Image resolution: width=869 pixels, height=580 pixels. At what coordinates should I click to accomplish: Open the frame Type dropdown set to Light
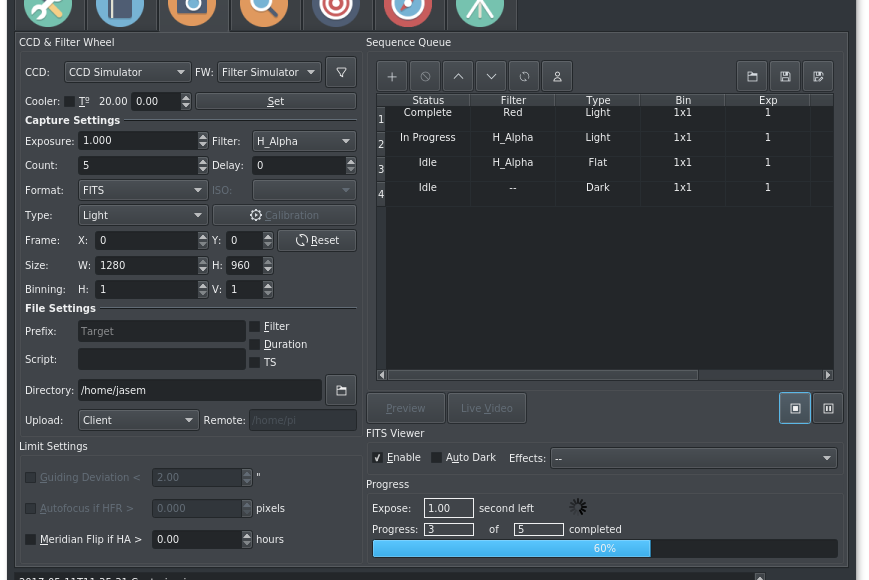(x=142, y=215)
